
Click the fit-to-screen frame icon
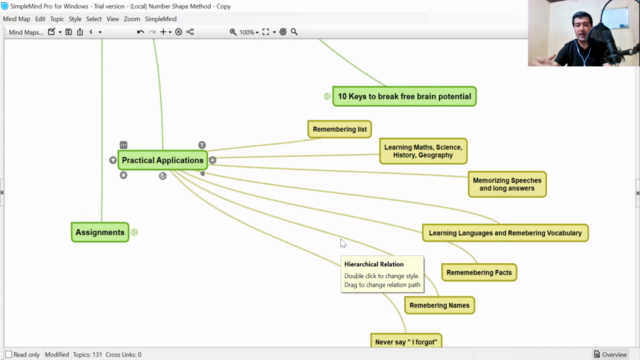click(266, 32)
